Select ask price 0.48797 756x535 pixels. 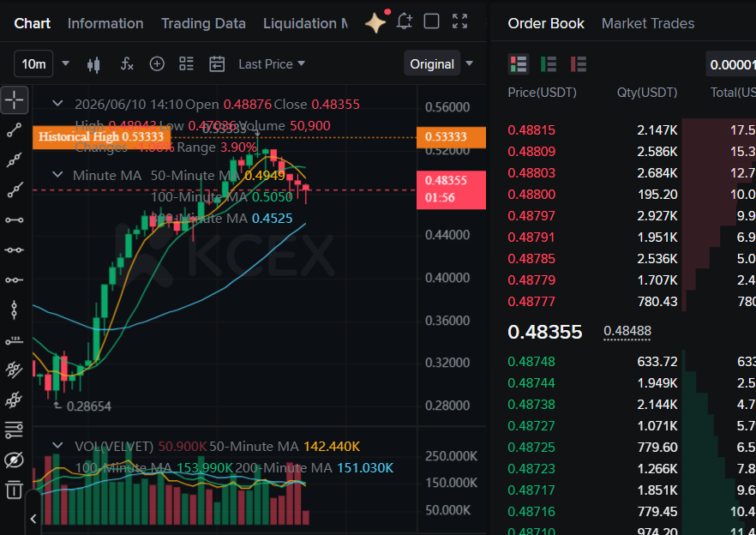531,216
